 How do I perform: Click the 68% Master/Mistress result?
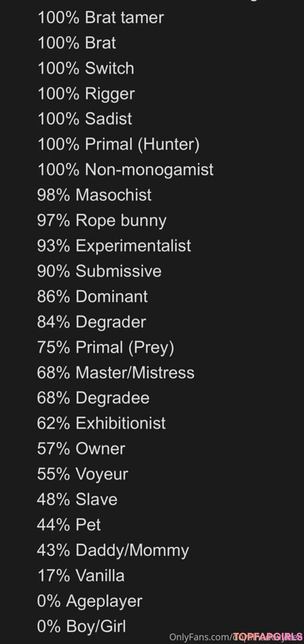click(x=116, y=373)
